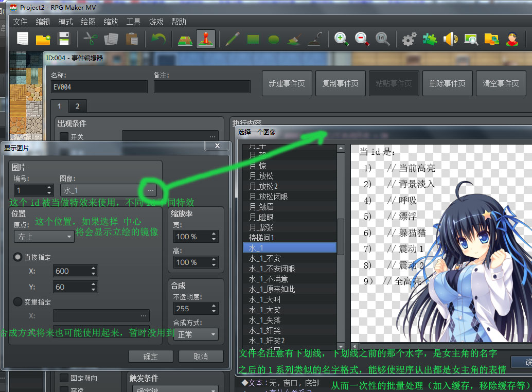Select the Flood Fill bucket tool

(x=294, y=39)
